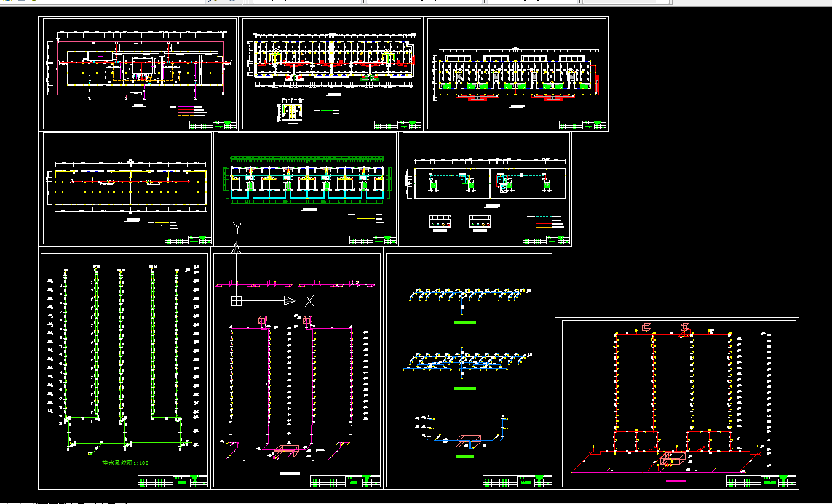Select the blue isometric piping diagrams sheet
Screen dimensions: 832x504
[470, 370]
